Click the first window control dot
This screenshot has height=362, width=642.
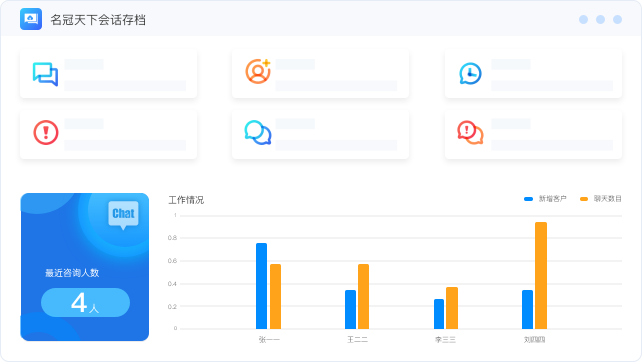click(583, 19)
